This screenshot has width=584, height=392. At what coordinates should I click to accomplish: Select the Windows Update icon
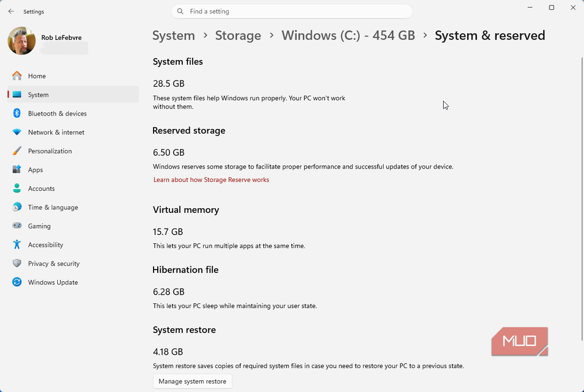pos(18,282)
